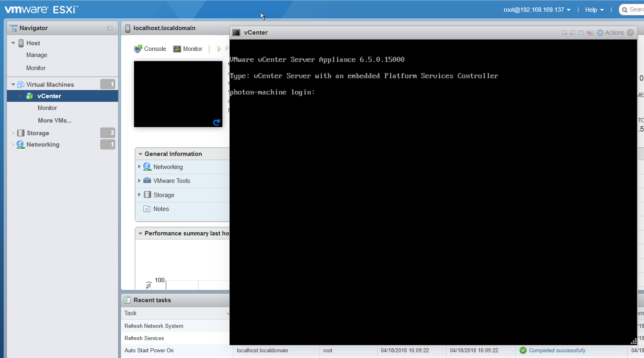This screenshot has height=358, width=644.
Task: Open Virtual Machines in the navigator
Action: (50, 85)
